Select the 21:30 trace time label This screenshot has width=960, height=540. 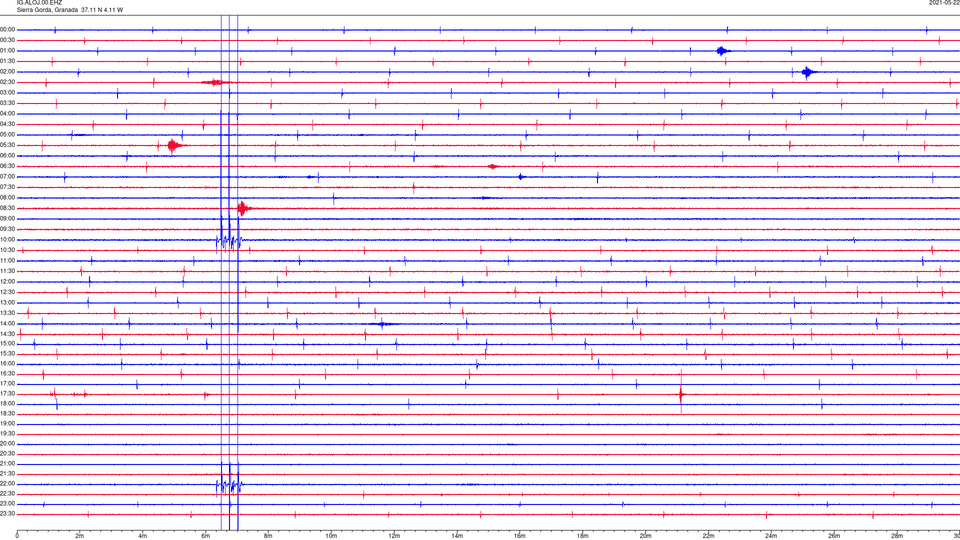click(x=8, y=474)
